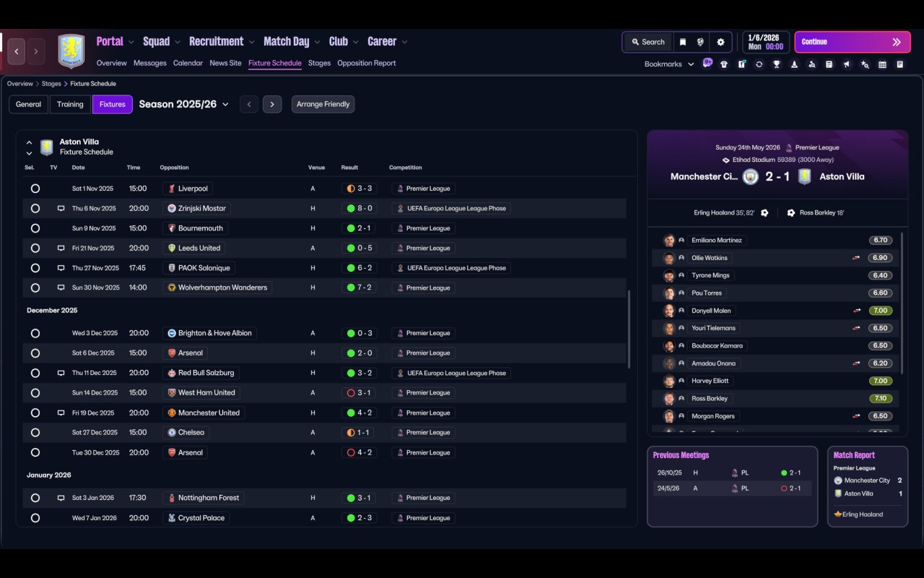Click the document list bookmark icon

tap(829, 64)
